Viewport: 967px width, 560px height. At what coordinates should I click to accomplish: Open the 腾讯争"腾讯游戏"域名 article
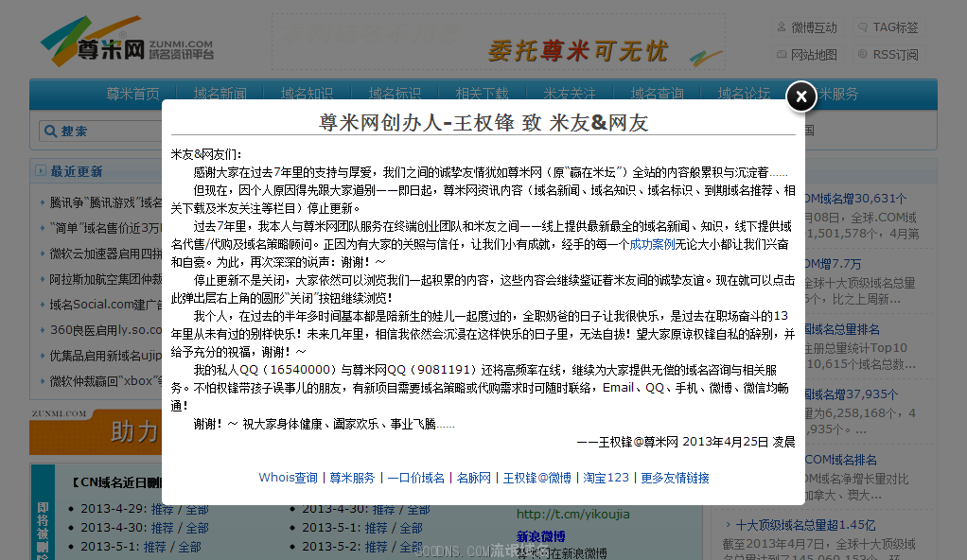tap(106, 203)
